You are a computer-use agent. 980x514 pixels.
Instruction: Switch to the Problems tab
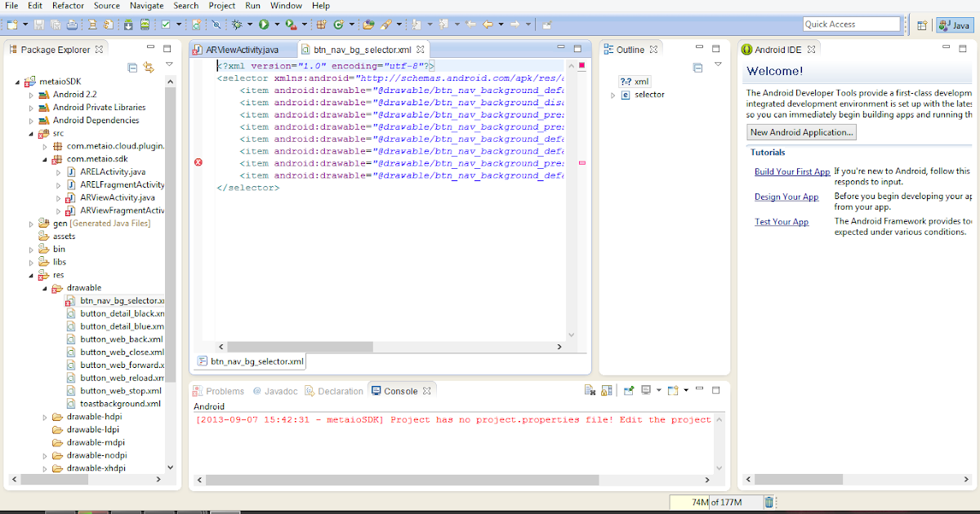pyautogui.click(x=219, y=391)
